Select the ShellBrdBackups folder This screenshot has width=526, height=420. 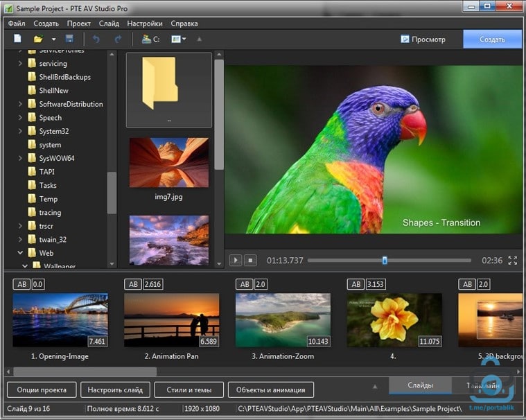pyautogui.click(x=60, y=77)
